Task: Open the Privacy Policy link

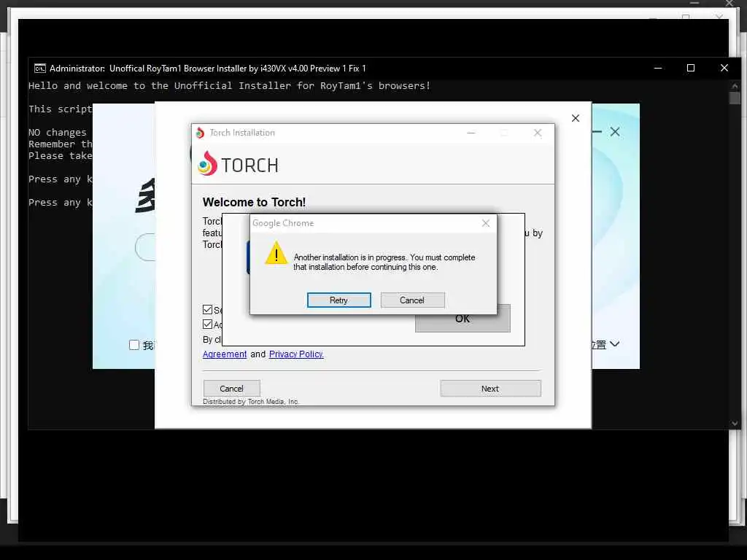Action: (296, 354)
